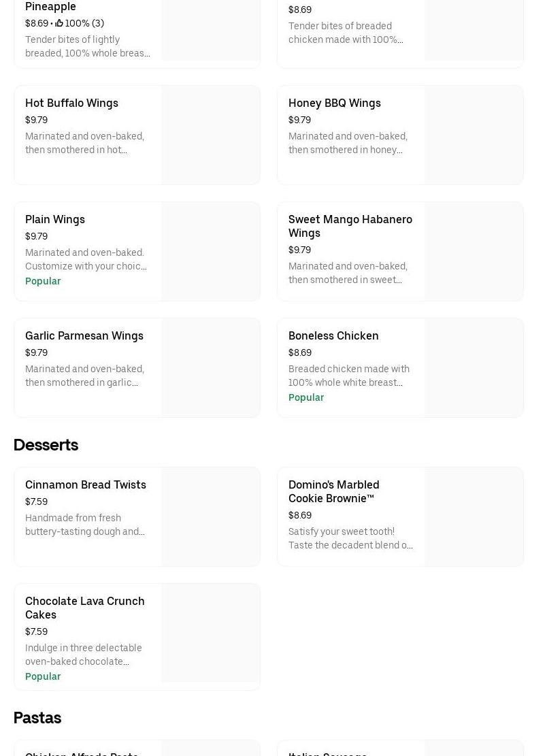Click the Hot Buffalo Wings image placeholder
Viewport: 547px width, 756px height.
210,135
